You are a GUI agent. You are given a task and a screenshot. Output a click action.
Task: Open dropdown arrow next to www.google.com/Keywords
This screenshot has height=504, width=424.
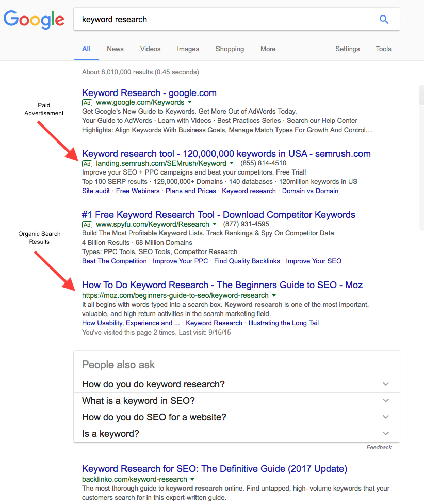click(190, 102)
